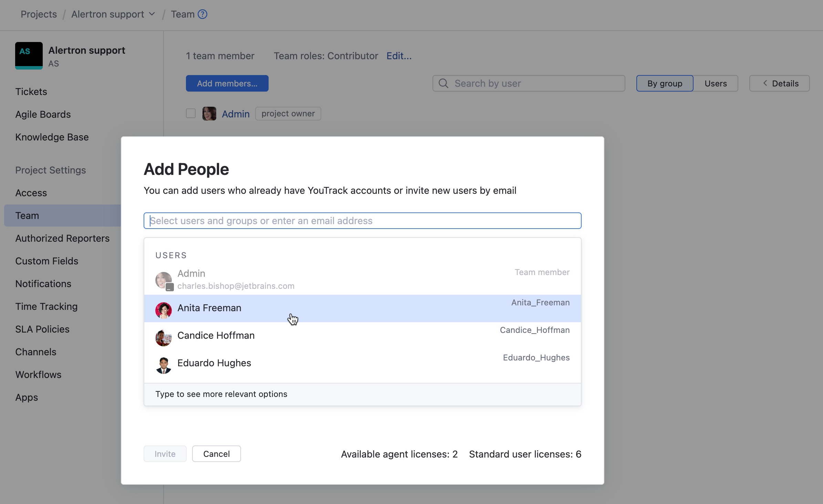Open the Team help icon
Viewport: 823px width, 504px height.
click(202, 14)
